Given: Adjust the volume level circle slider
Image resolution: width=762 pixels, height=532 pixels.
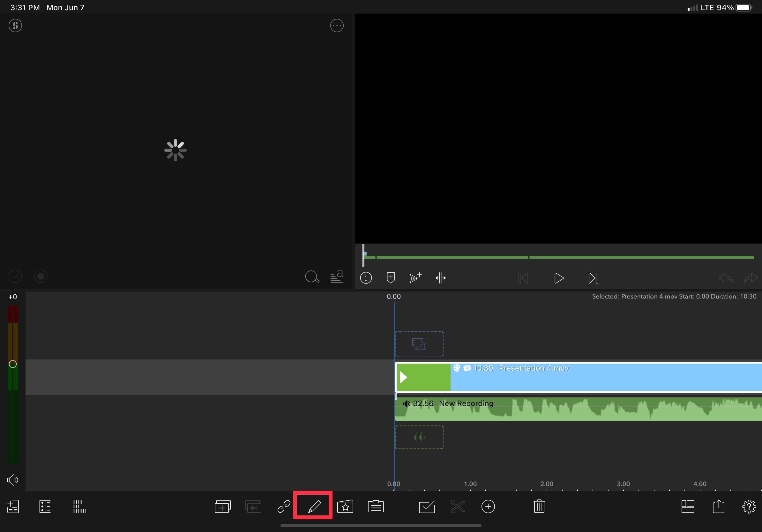Looking at the screenshot, I should point(13,364).
